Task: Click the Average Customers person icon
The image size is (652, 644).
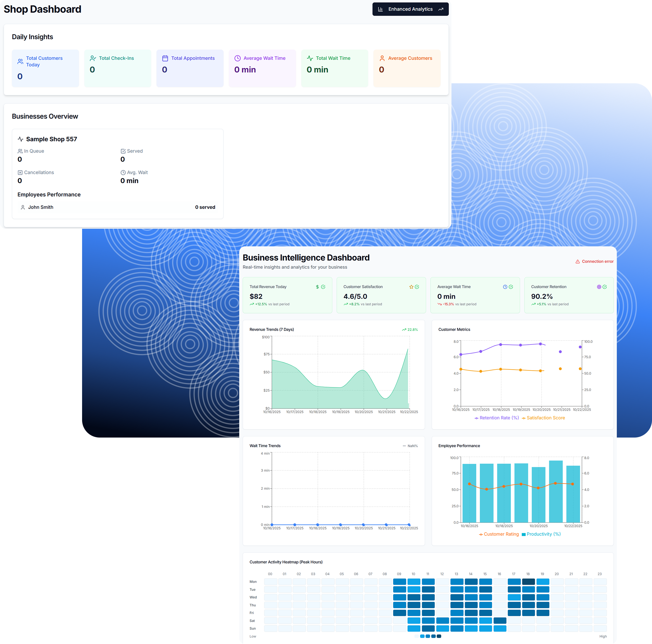Action: pos(382,58)
